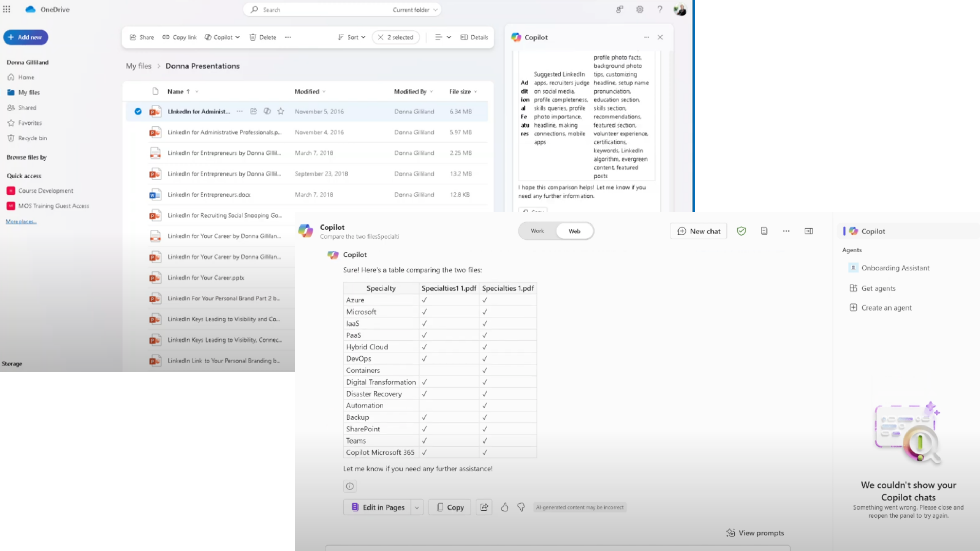Give thumbs up to Copilot response
Image resolution: width=980 pixels, height=551 pixels.
504,507
